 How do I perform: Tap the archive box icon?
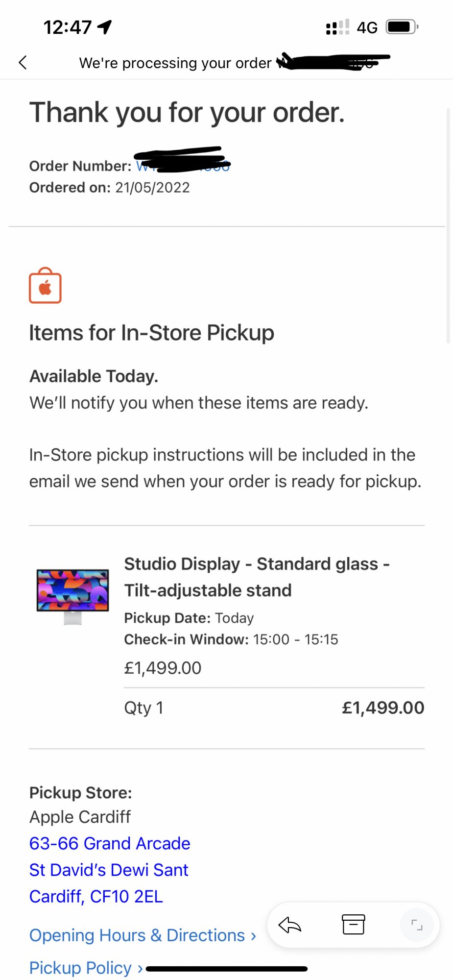click(x=353, y=925)
